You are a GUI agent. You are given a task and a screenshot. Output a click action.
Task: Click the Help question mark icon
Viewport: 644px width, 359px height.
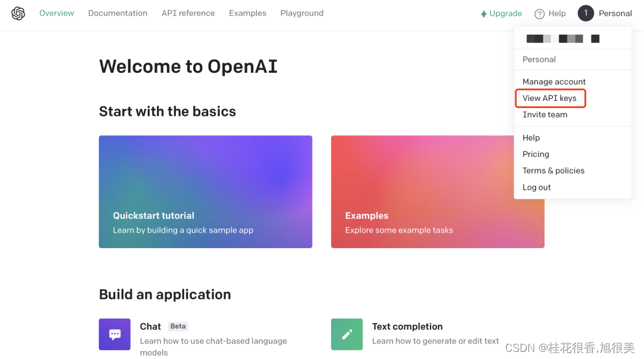click(539, 14)
